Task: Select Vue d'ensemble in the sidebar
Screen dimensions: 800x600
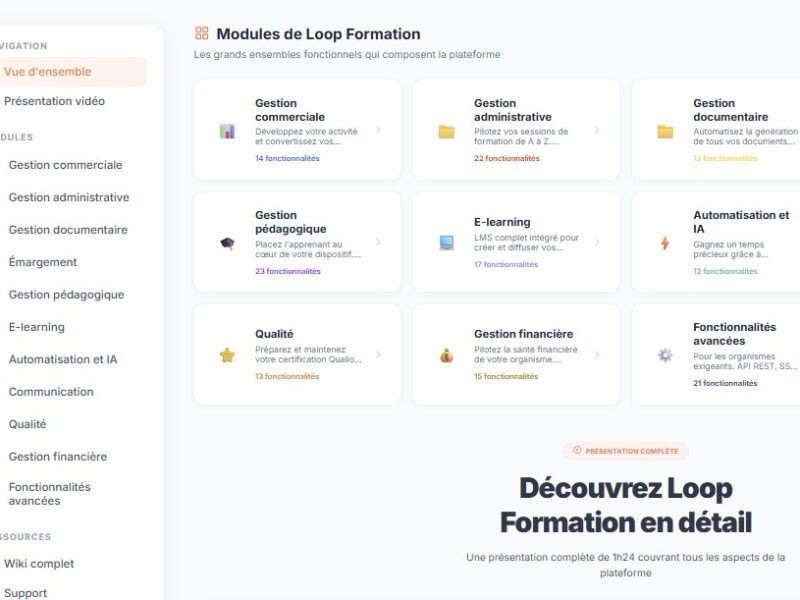Action: point(47,71)
